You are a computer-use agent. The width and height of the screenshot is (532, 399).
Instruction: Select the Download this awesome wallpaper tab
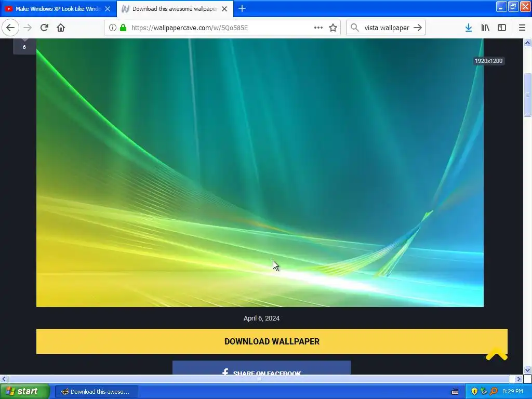tap(175, 9)
